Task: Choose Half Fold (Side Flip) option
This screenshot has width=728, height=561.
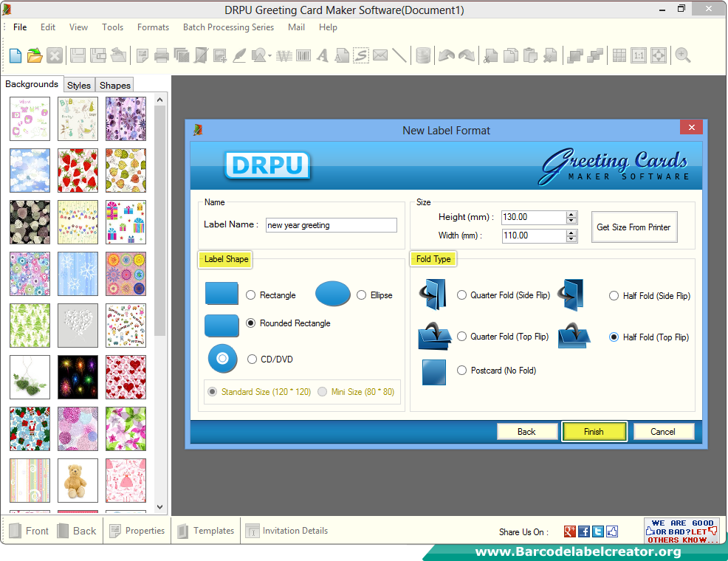Action: tap(614, 295)
